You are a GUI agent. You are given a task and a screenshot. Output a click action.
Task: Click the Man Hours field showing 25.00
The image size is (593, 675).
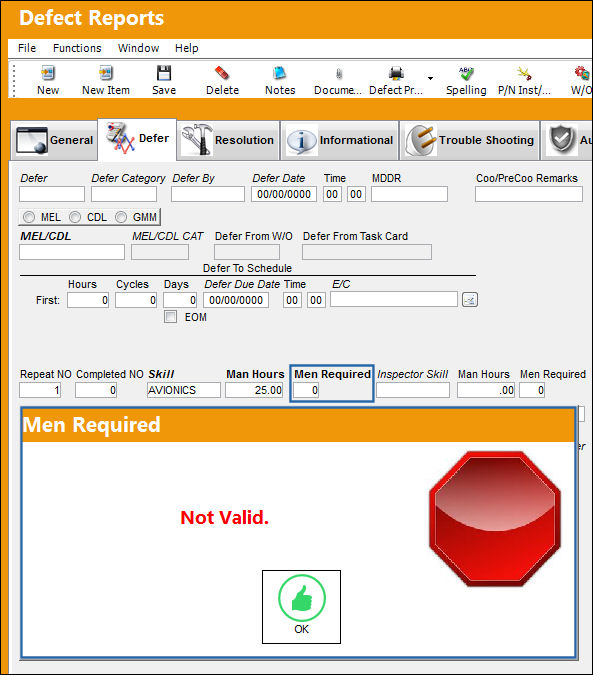pos(254,390)
